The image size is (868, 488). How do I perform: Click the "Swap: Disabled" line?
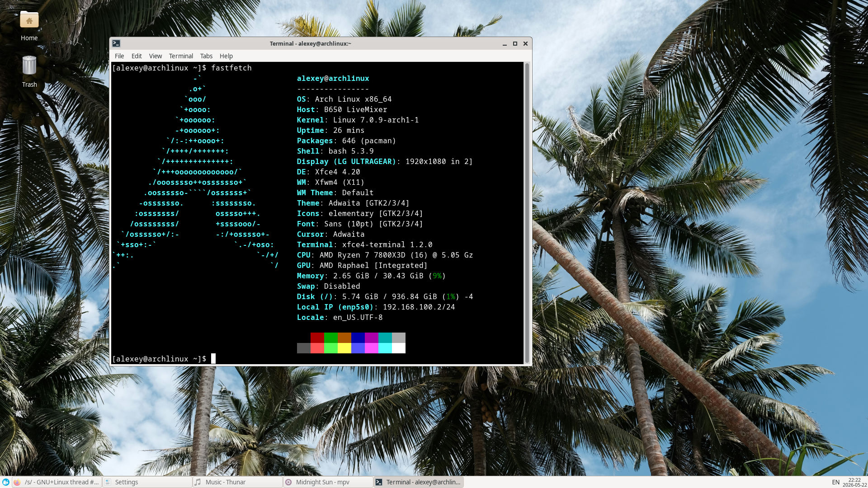coord(329,286)
